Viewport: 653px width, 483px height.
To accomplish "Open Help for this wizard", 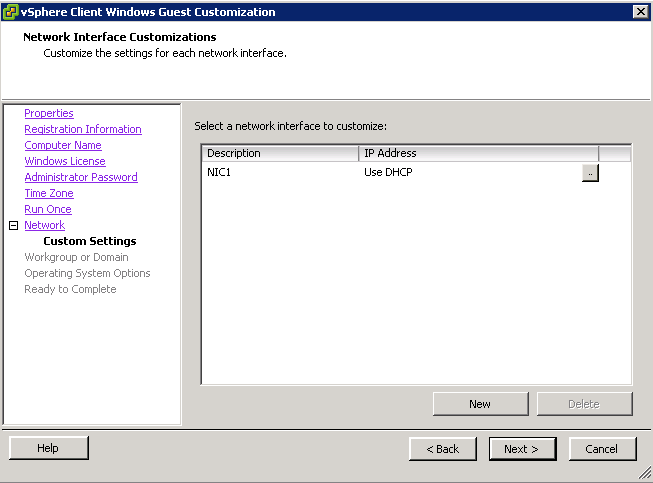I will tap(49, 448).
